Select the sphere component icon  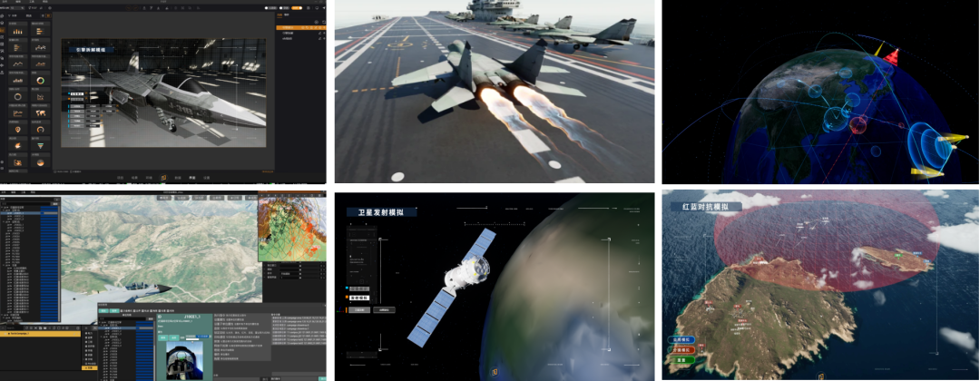40,162
